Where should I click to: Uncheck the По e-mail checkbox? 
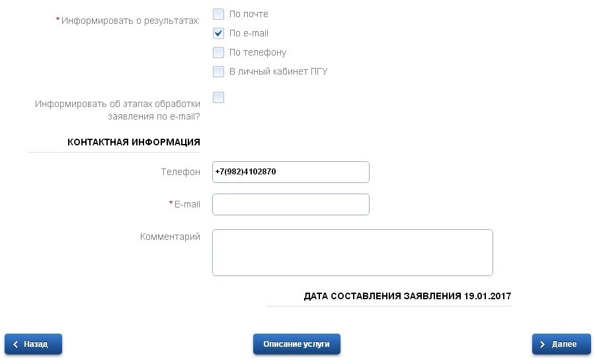point(219,33)
